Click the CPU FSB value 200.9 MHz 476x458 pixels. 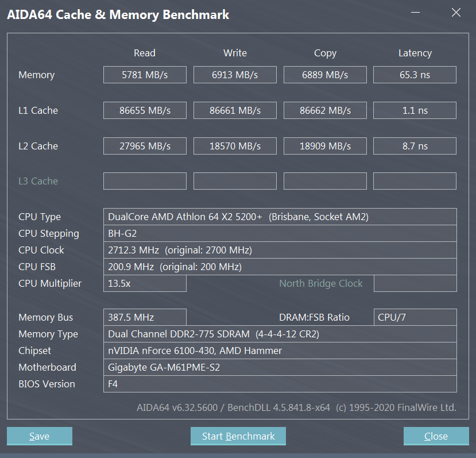pyautogui.click(x=280, y=267)
